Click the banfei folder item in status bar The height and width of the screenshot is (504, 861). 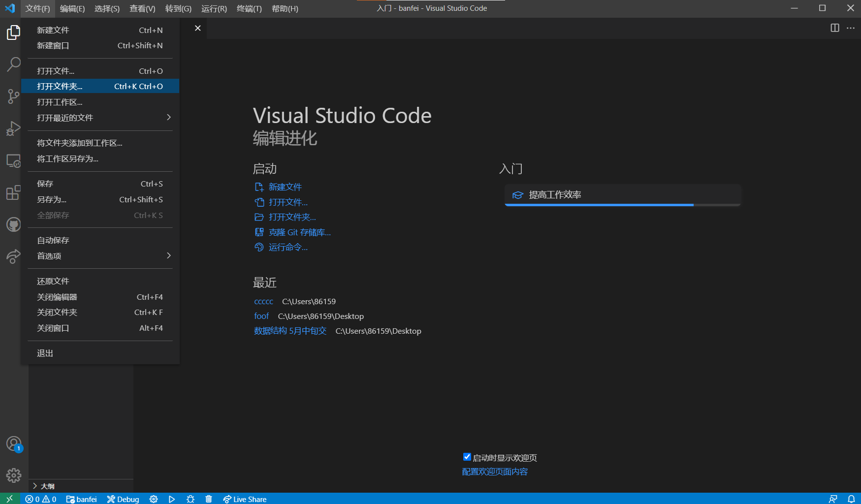[82, 499]
